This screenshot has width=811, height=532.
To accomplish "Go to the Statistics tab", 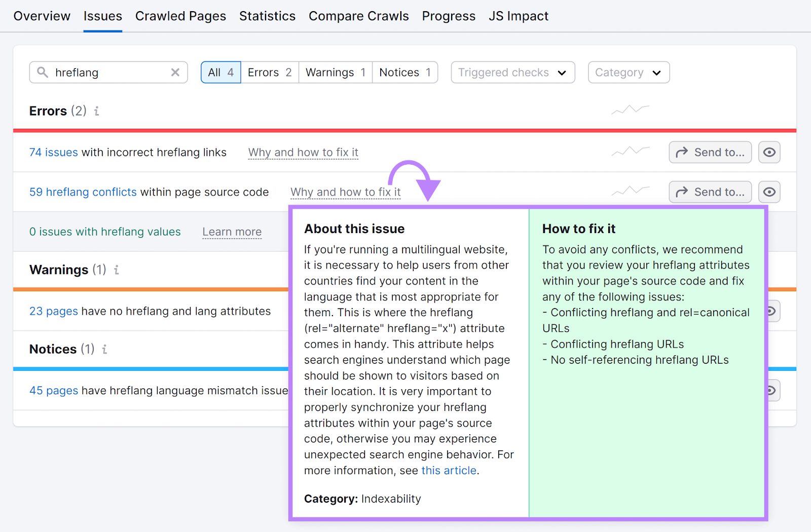I will (x=267, y=16).
